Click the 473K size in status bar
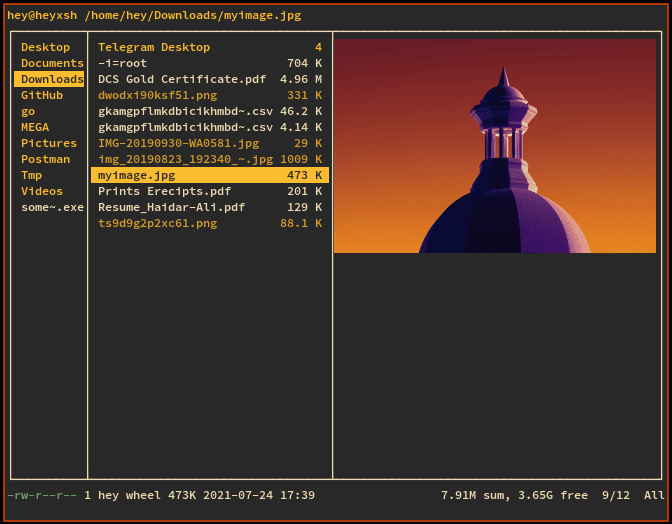 tap(182, 495)
